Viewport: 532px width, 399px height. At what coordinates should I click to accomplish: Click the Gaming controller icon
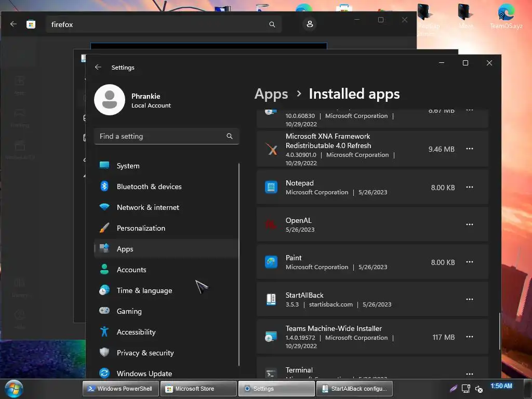click(104, 311)
